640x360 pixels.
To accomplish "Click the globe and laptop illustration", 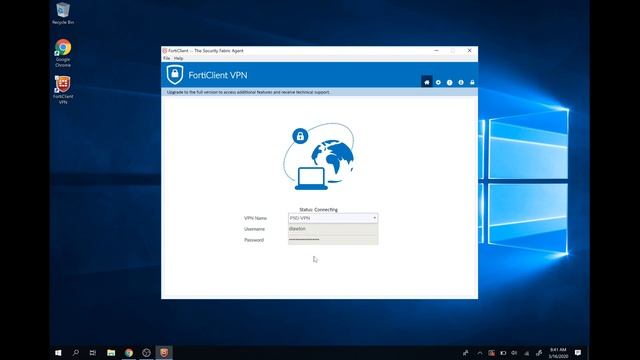I will 319,157.
